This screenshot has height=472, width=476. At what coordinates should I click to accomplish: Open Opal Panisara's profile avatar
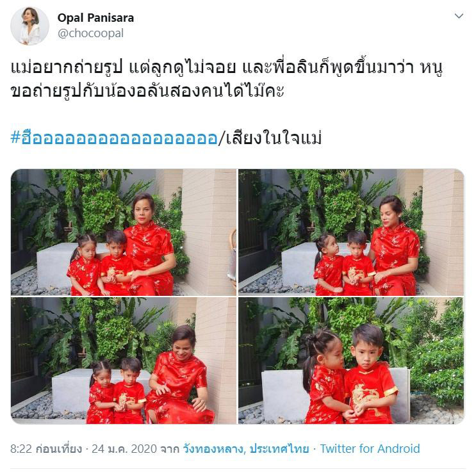point(29,26)
